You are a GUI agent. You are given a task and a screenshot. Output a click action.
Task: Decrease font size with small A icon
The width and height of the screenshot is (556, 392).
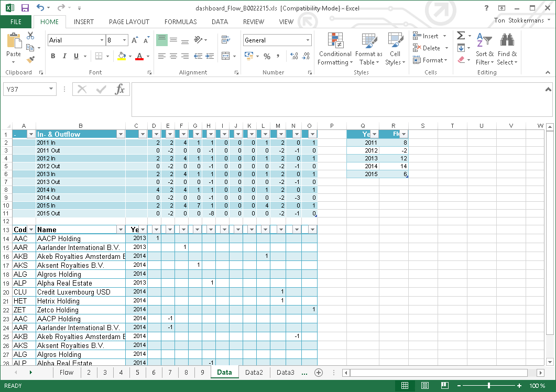(146, 40)
